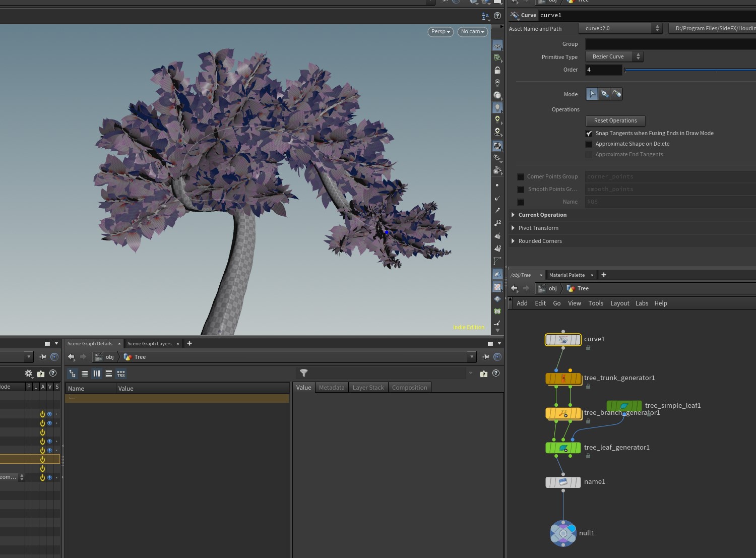Click the list view icon in Scene Graph Details
This screenshot has height=558, width=756.
coord(85,374)
